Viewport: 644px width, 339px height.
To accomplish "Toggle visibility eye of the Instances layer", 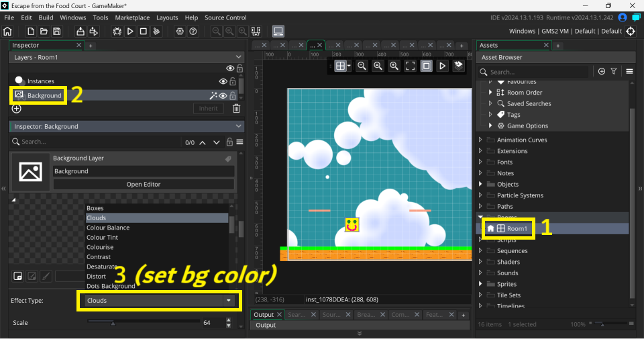I will click(230, 81).
